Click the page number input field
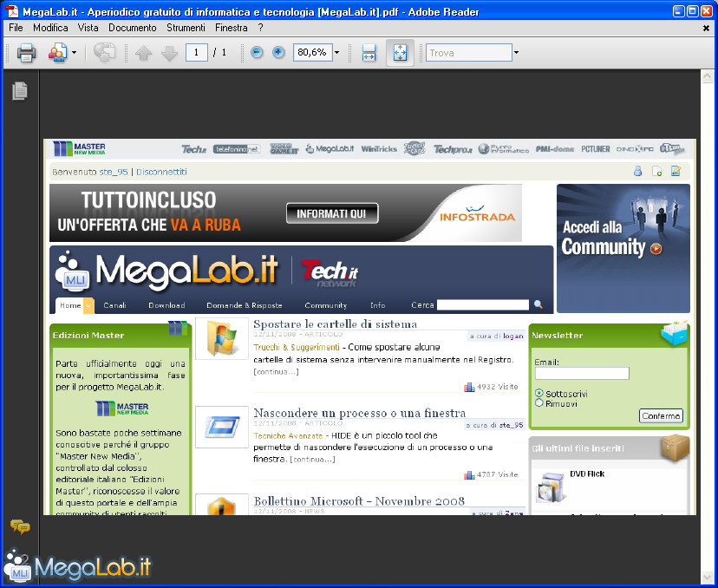The image size is (718, 588). click(197, 53)
